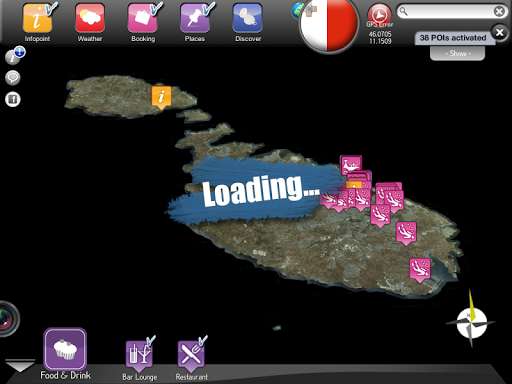The height and width of the screenshot is (384, 512).
Task: Clear the search field with X
Action: (x=499, y=12)
